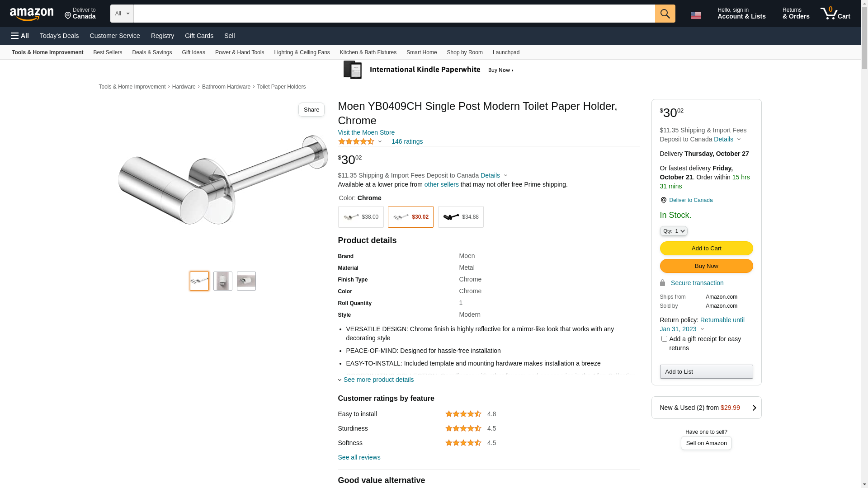Go to Kitchen & Bath Fixtures tab
This screenshot has width=868, height=488.
pos(368,52)
